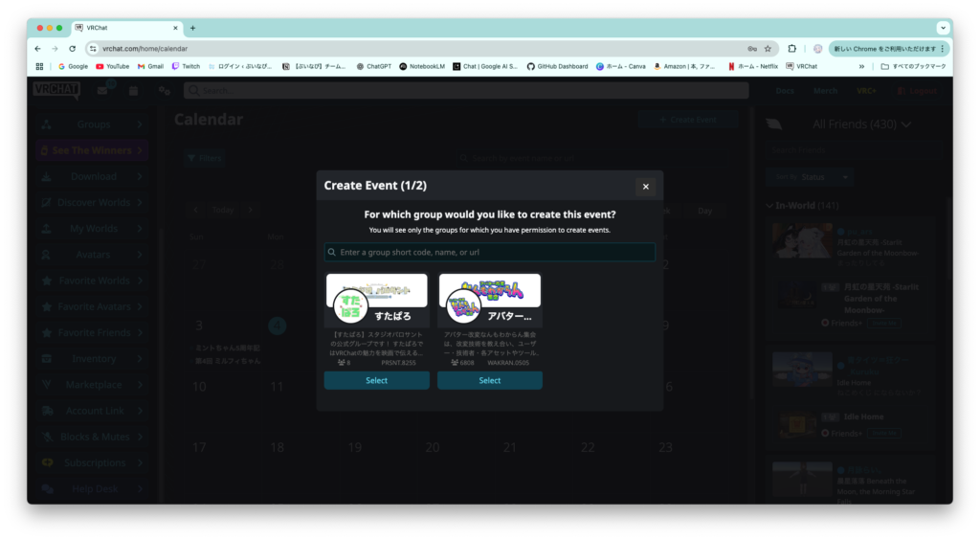Select the すたばろ group button
Viewport: 980px width, 540px height.
click(376, 380)
